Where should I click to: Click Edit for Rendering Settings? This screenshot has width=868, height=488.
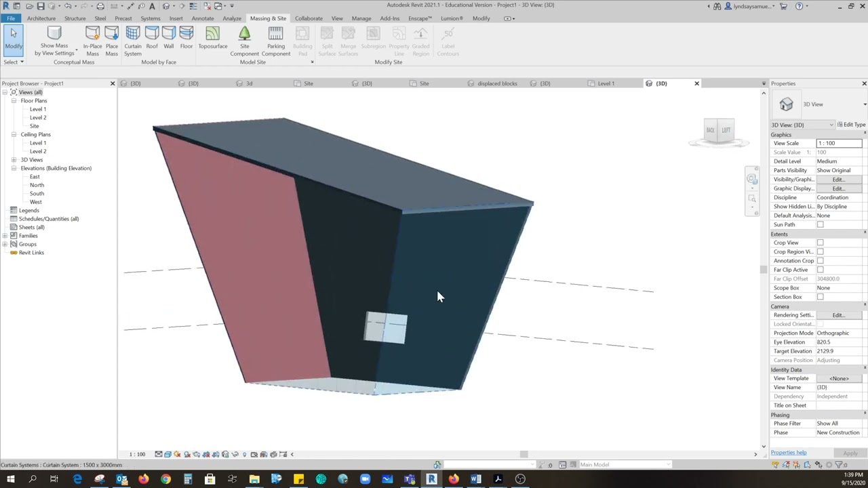click(839, 315)
